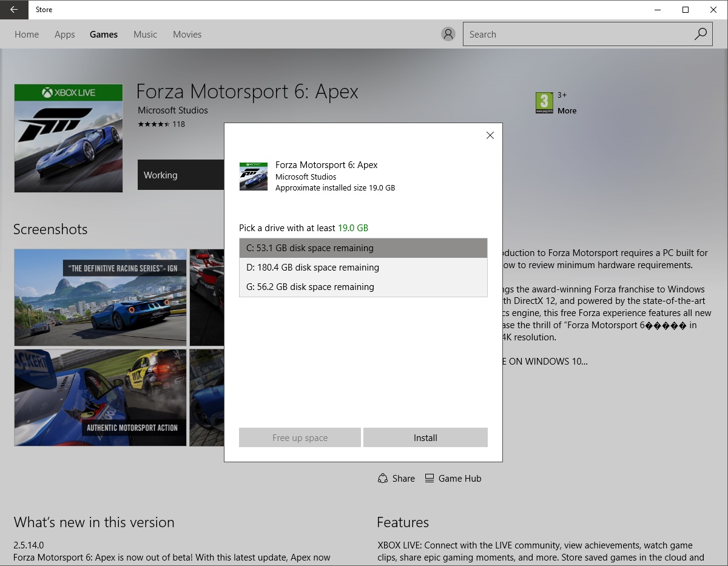The image size is (728, 566).
Task: Select the Games tab
Action: [104, 35]
